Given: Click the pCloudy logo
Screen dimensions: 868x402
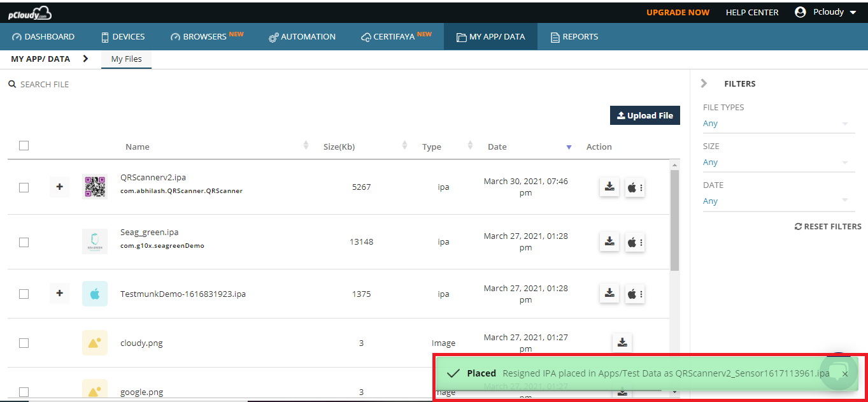Looking at the screenshot, I should 30,13.
